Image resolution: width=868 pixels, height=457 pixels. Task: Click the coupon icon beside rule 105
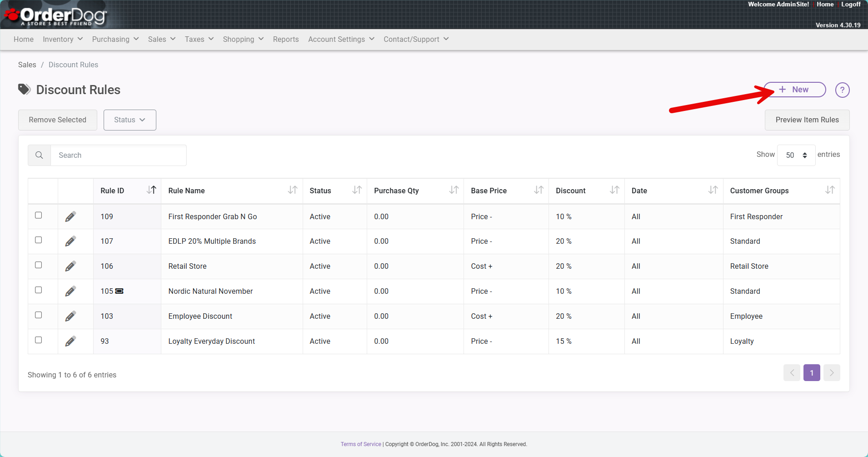(x=120, y=291)
